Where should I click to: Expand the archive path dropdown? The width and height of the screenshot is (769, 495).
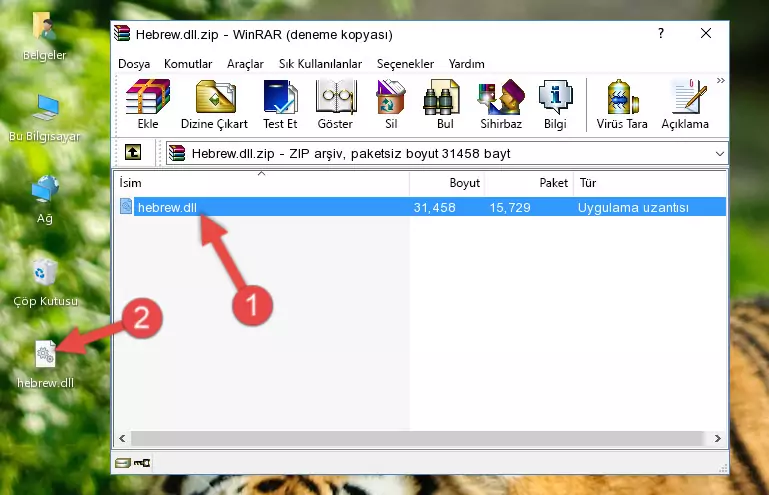[719, 154]
